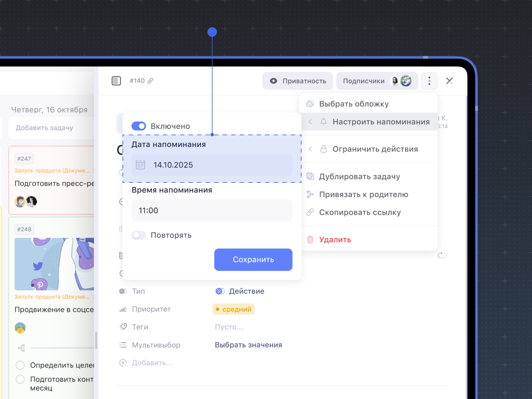Click the trash icon beside Удалить
The height and width of the screenshot is (399, 532).
310,240
